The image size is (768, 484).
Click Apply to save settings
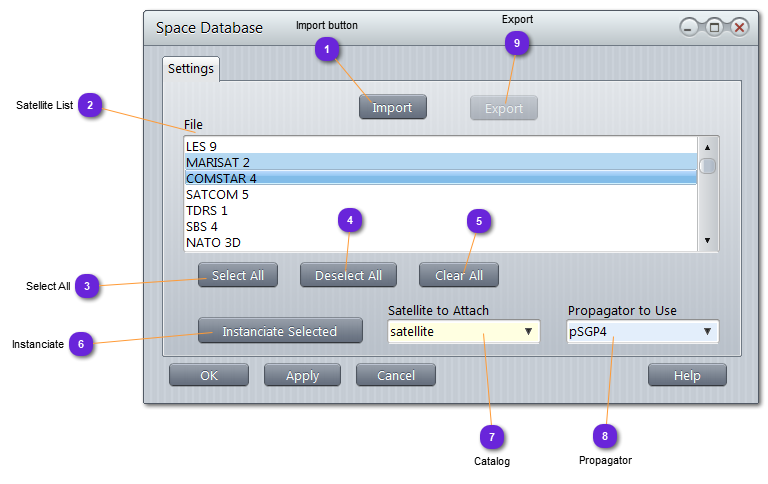pyautogui.click(x=303, y=375)
